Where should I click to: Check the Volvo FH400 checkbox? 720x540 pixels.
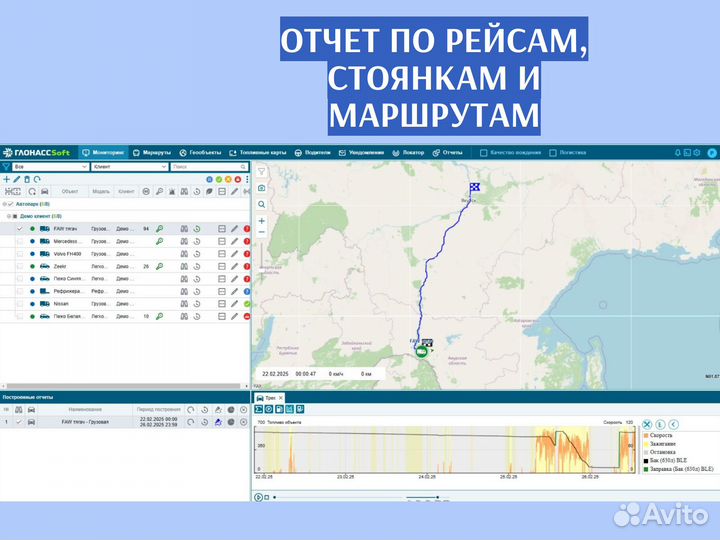(20, 253)
